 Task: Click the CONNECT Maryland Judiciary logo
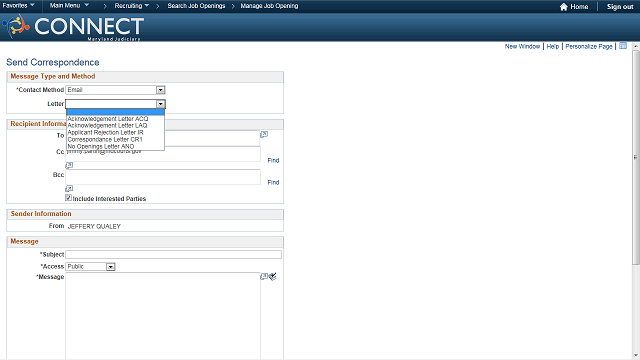click(x=73, y=27)
